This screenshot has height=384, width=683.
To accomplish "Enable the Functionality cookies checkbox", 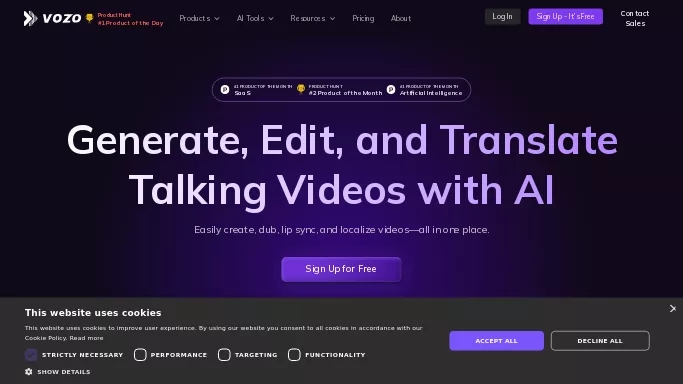I will [294, 355].
